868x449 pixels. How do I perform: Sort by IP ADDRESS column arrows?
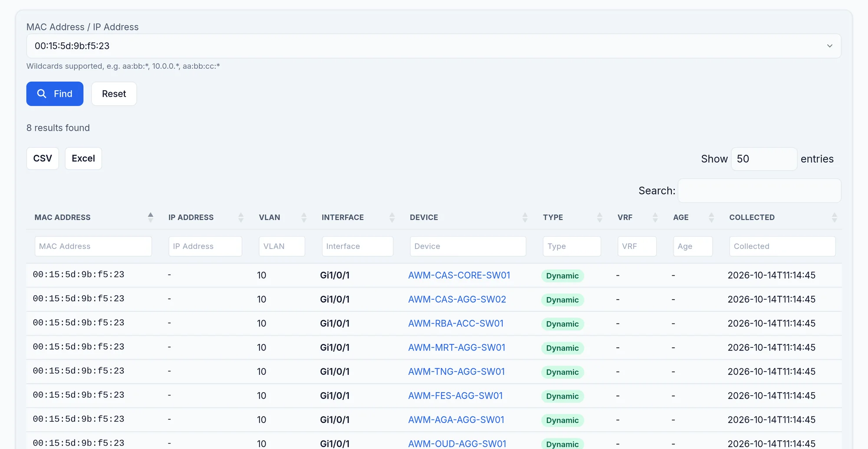(x=241, y=217)
